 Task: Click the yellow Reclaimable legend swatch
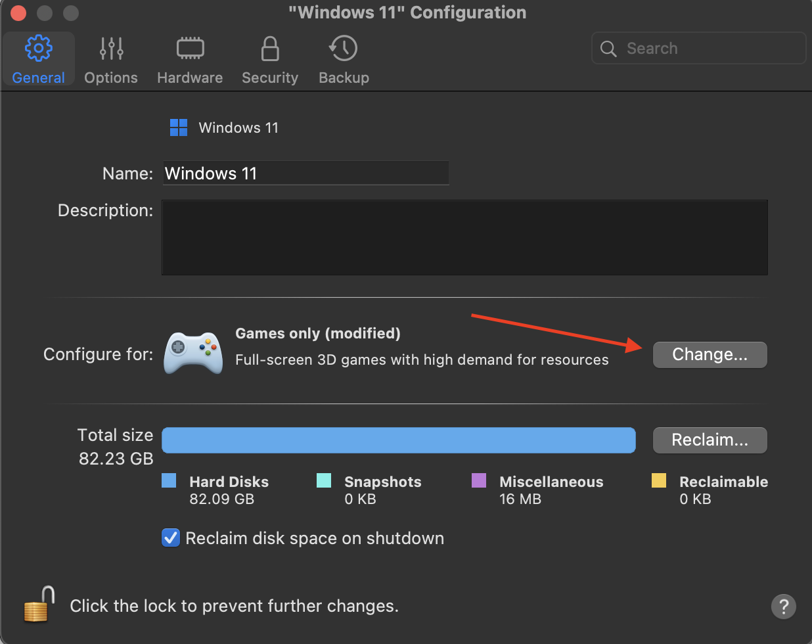(659, 481)
